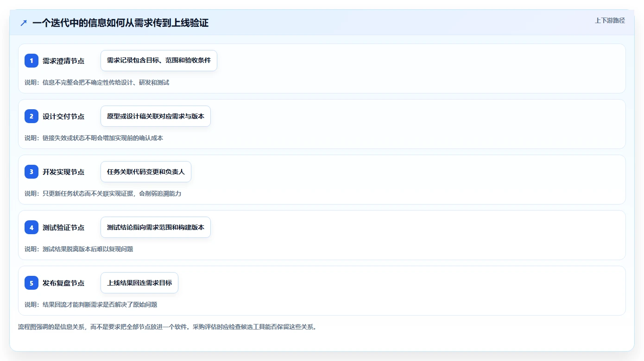The image size is (644, 361).
Task: Click the 需求澄清节点 label
Action: point(63,61)
